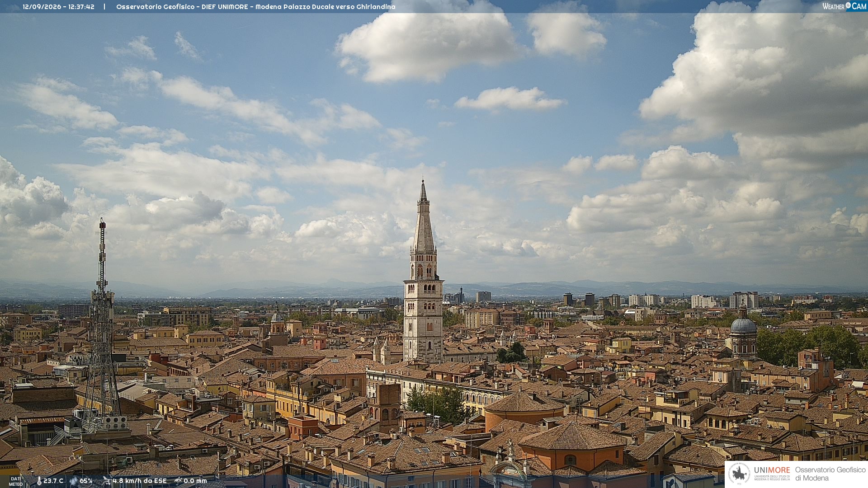Click the separator bar after the timestamp
Image resolution: width=868 pixels, height=488 pixels.
tap(104, 7)
